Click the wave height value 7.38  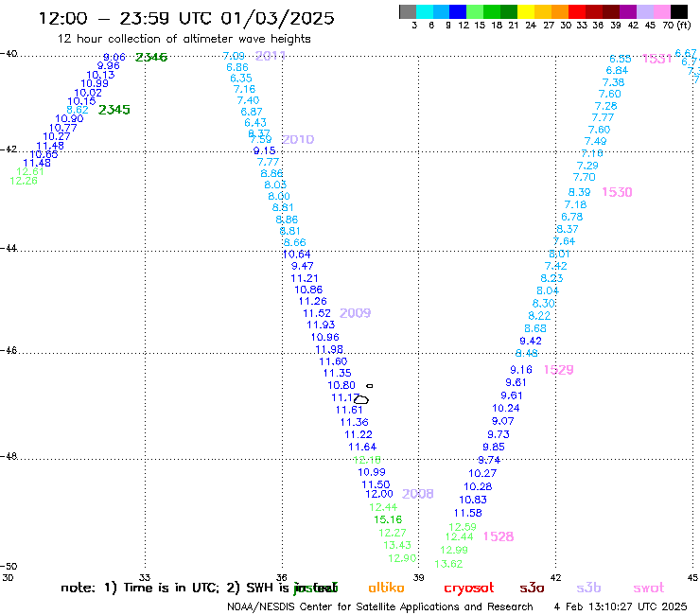point(613,82)
